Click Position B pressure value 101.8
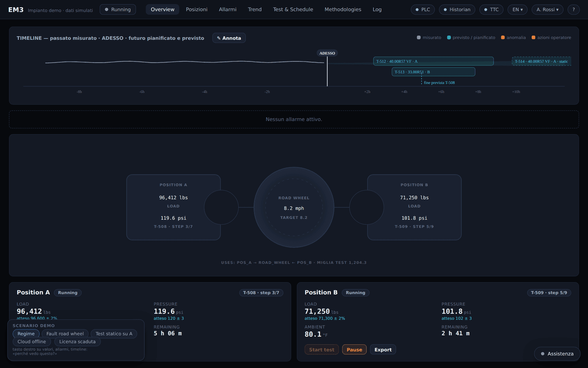The image size is (588, 368). pyautogui.click(x=452, y=311)
